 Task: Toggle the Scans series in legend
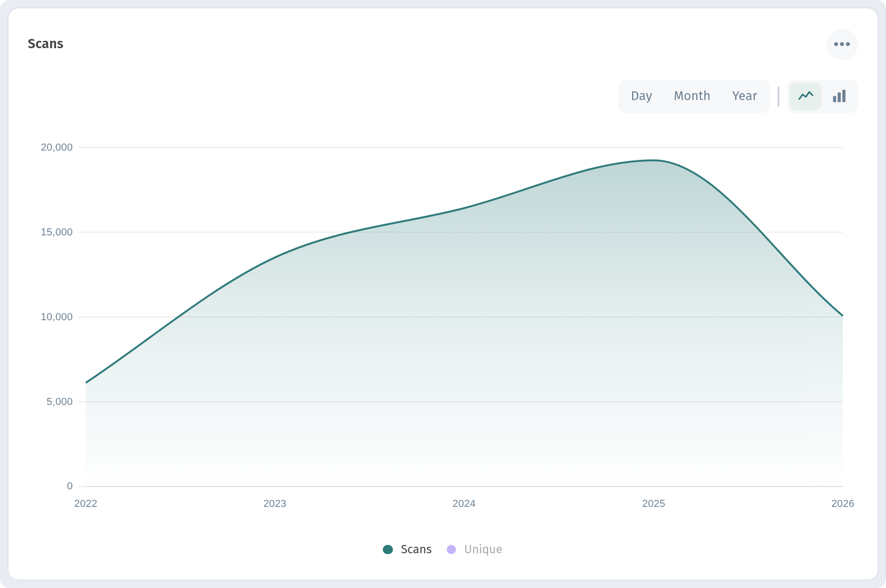(x=407, y=549)
